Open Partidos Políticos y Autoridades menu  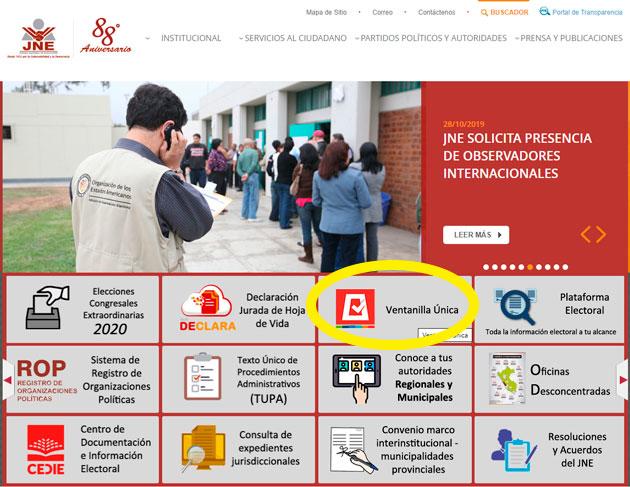[x=434, y=38]
